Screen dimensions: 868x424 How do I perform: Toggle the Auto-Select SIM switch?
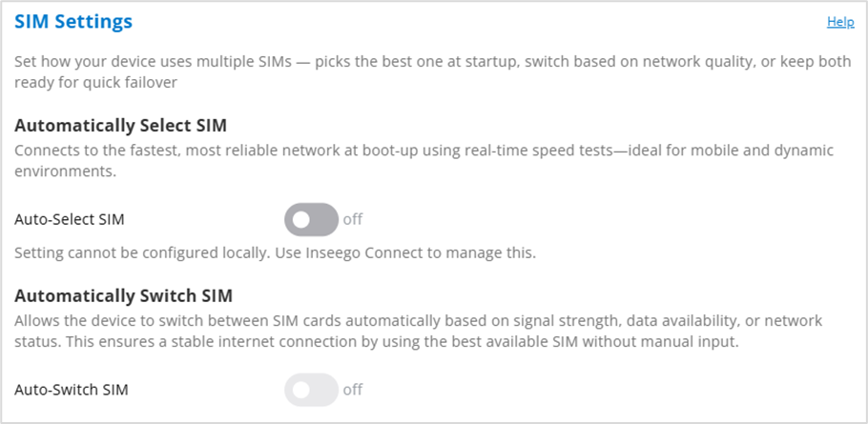point(311,219)
